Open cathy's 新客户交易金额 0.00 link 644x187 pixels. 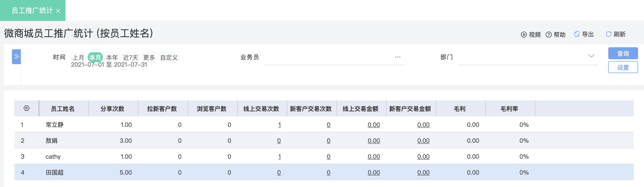click(423, 157)
